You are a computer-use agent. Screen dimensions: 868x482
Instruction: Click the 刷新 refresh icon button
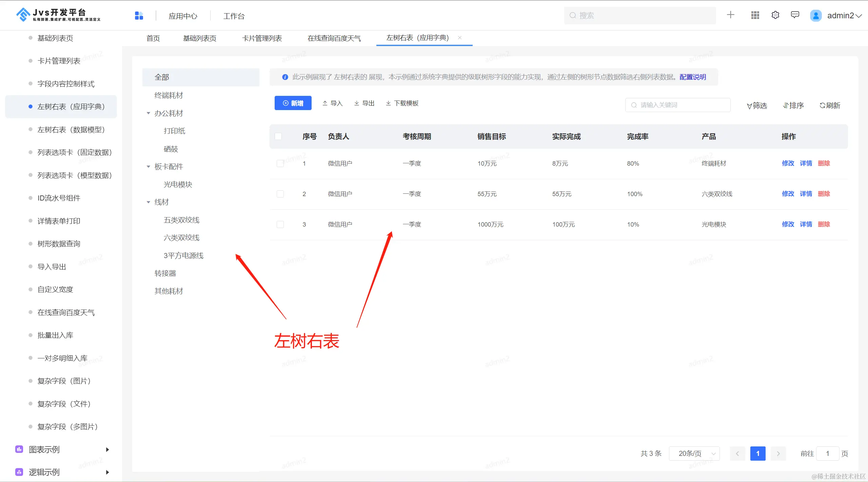830,106
